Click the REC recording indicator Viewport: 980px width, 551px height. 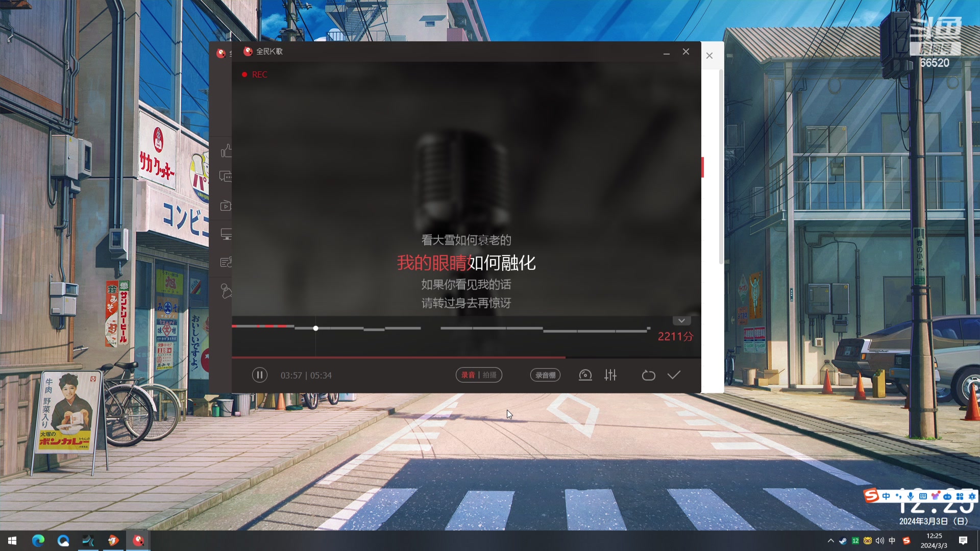click(255, 74)
